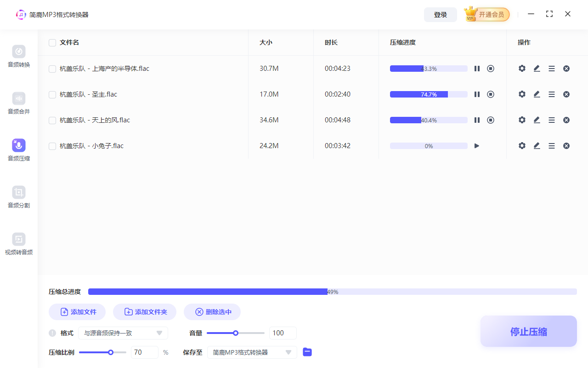This screenshot has width=588, height=368.
Task: Click the 操作 column header
Action: coord(524,42)
